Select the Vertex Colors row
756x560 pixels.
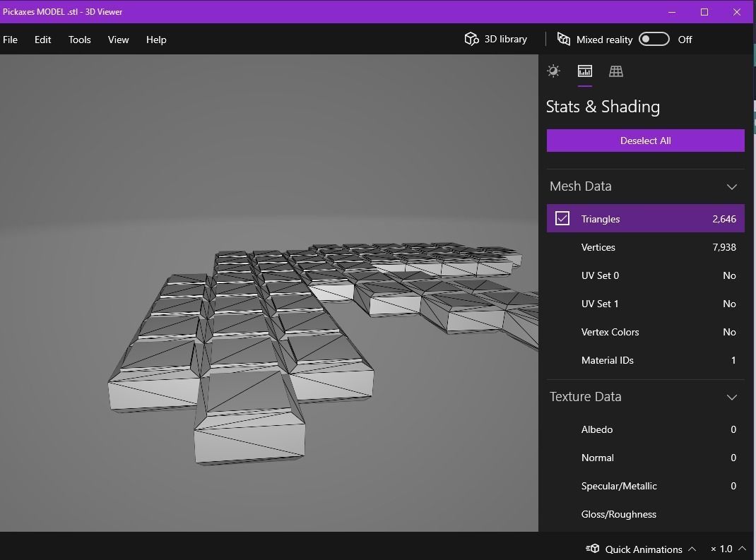click(645, 332)
